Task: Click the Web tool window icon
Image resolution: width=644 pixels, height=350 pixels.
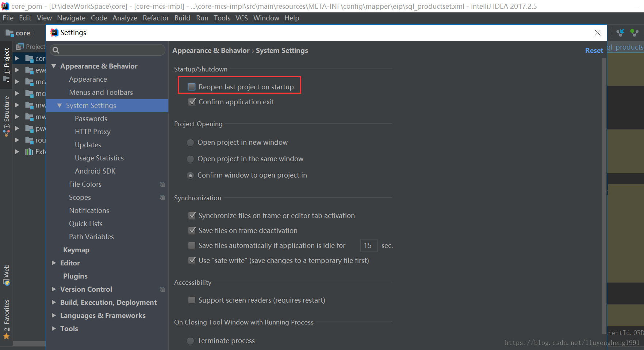Action: point(7,282)
